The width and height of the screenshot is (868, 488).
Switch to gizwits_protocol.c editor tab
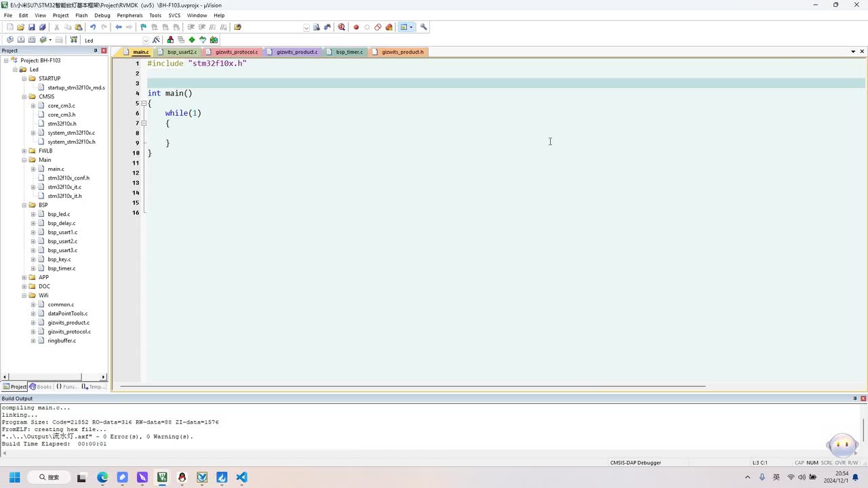(232, 52)
